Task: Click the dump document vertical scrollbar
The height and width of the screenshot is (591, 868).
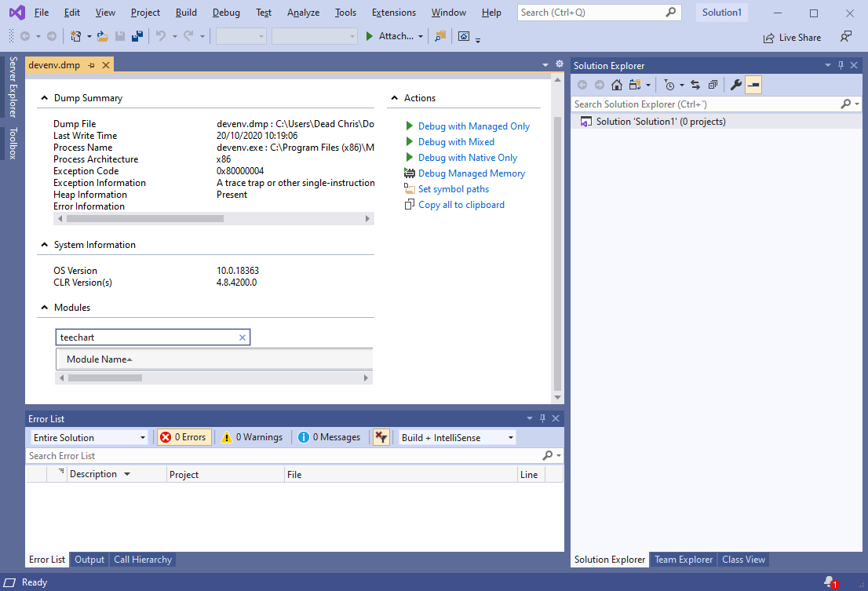Action: (x=557, y=254)
